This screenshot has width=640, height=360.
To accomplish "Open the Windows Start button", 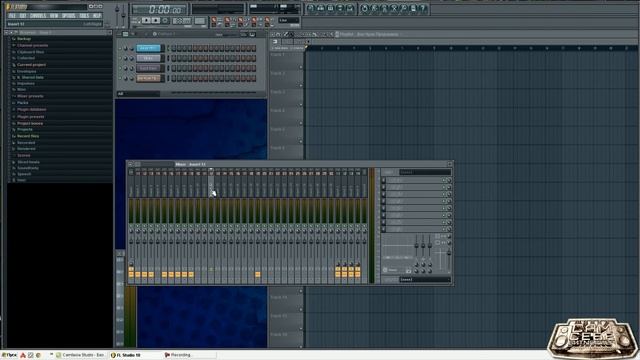I will 9,355.
